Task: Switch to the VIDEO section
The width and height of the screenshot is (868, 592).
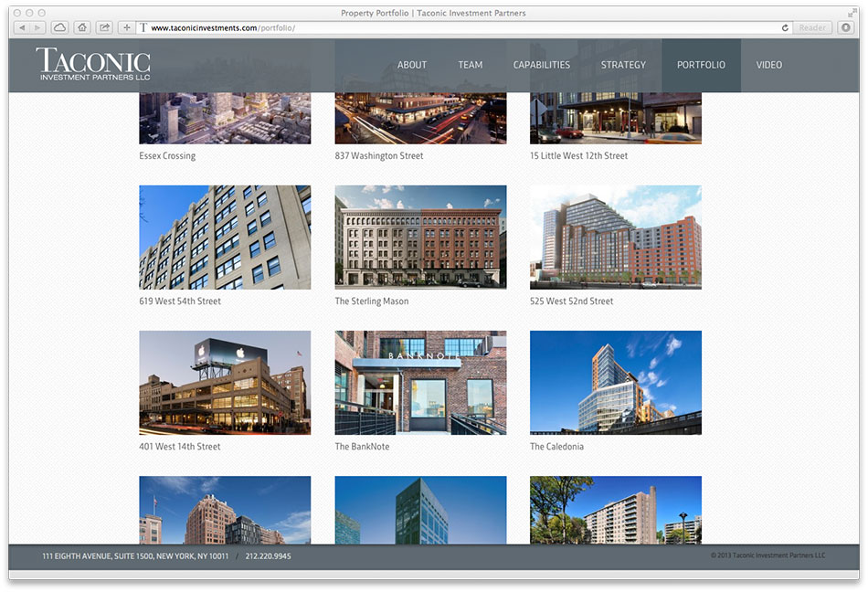Action: click(x=768, y=65)
